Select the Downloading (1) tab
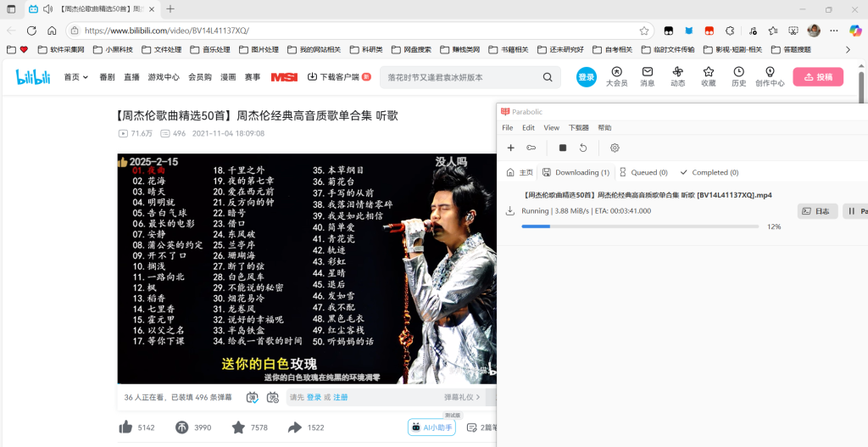The height and width of the screenshot is (447, 868). click(576, 172)
